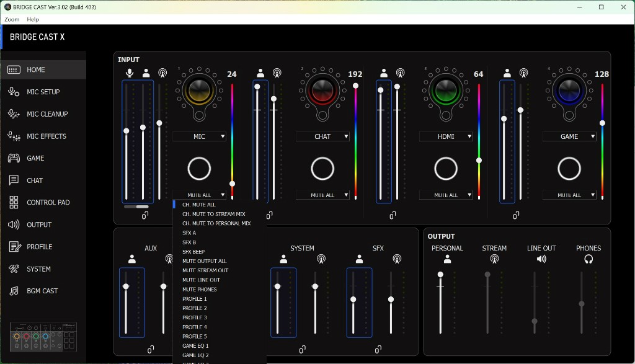635x364 pixels.
Task: Select MUTE STREAM OUT from the list
Action: coord(205,270)
